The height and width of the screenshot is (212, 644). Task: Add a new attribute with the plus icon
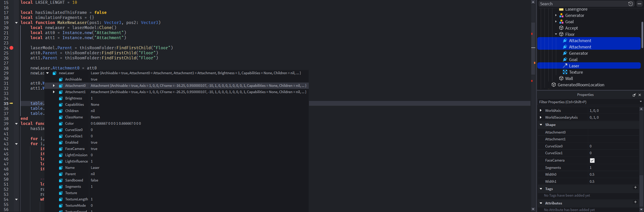click(x=635, y=202)
